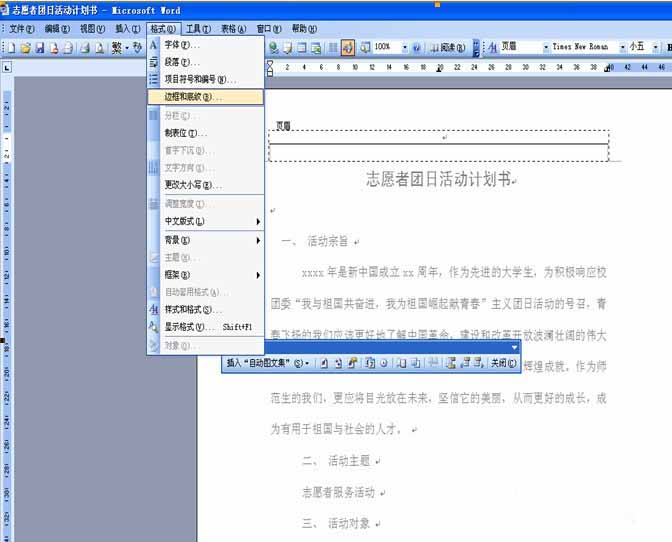Screen dimensions: 672x542
Task: Open Times New Roman font dropdown arrow
Action: (x=622, y=48)
